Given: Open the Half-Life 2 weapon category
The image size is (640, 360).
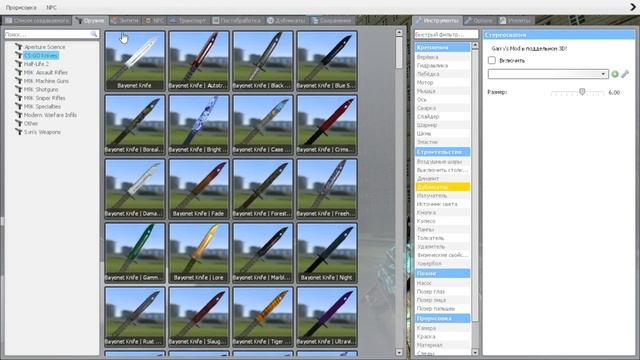Looking at the screenshot, I should tap(36, 64).
